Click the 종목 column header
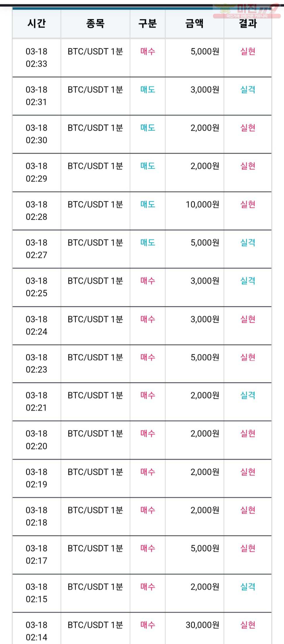The image size is (284, 644). (95, 23)
